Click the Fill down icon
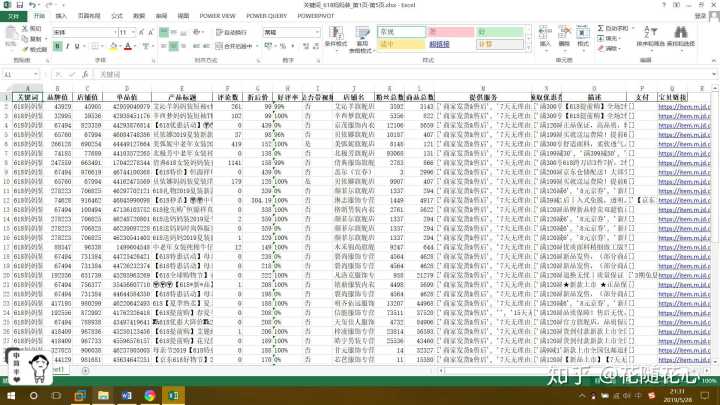 [601, 39]
